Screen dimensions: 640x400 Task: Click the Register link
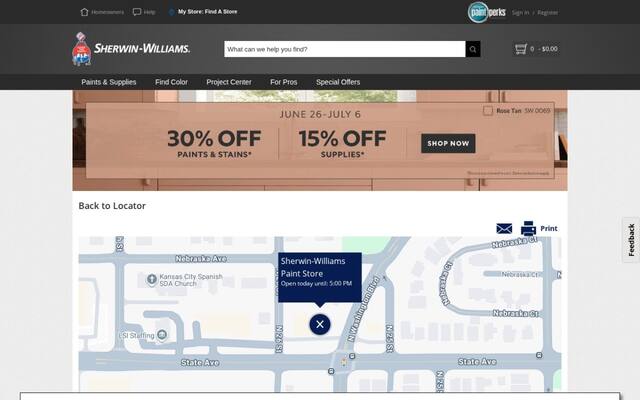tap(548, 13)
